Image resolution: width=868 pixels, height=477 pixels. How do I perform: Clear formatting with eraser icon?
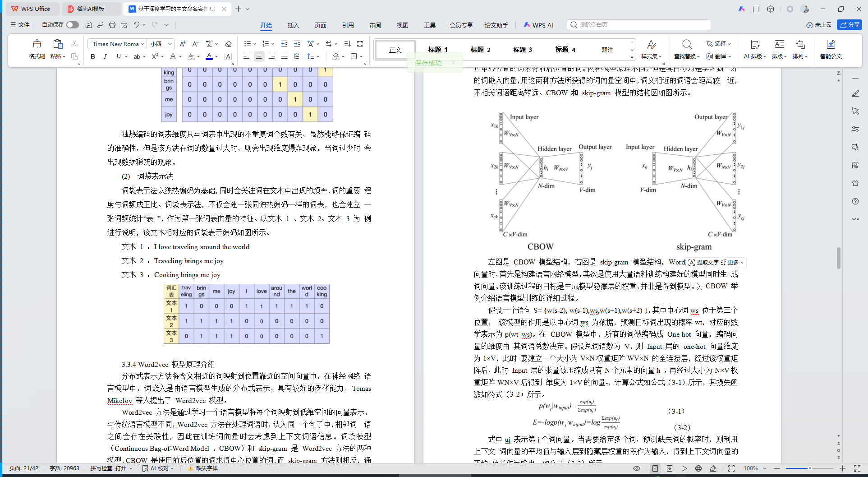click(228, 44)
